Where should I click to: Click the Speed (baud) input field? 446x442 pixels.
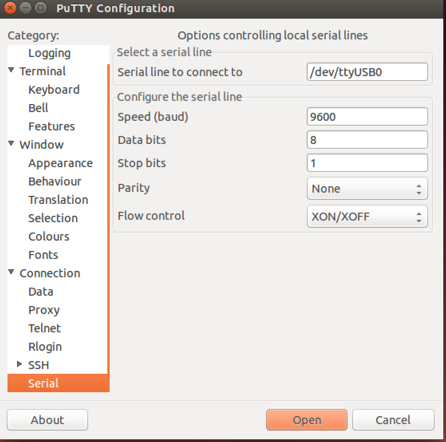click(x=367, y=116)
